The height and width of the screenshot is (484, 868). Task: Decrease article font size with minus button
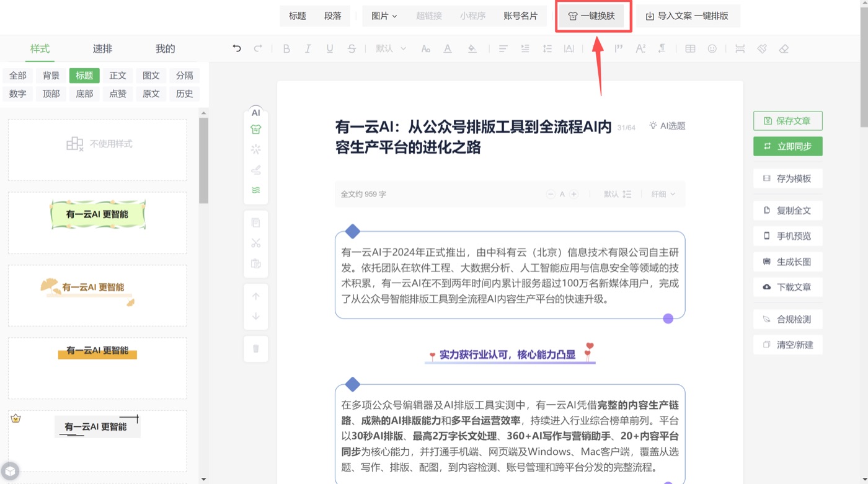551,194
